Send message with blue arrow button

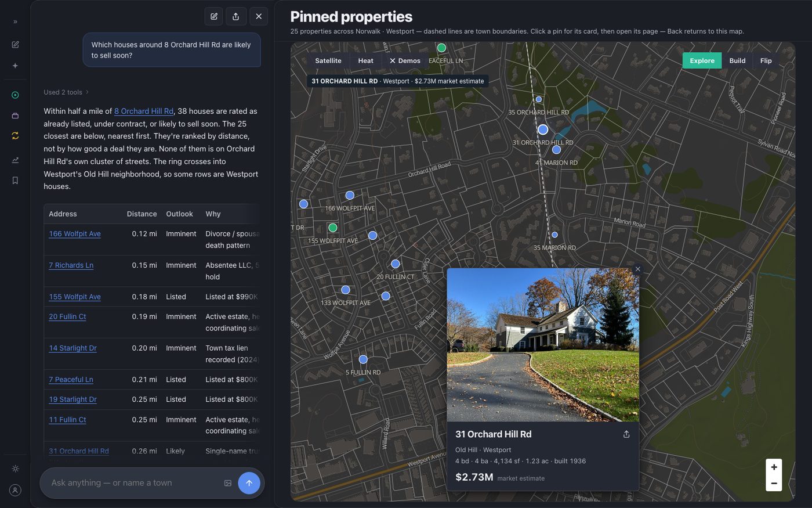[249, 483]
